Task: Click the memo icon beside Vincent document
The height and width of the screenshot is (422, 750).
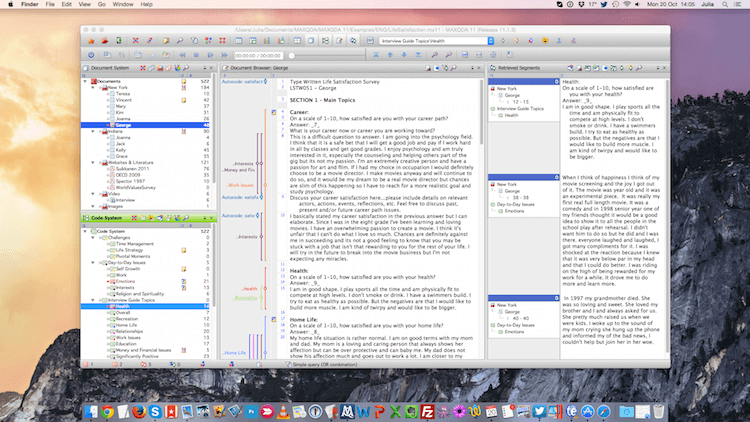Action: (x=183, y=102)
